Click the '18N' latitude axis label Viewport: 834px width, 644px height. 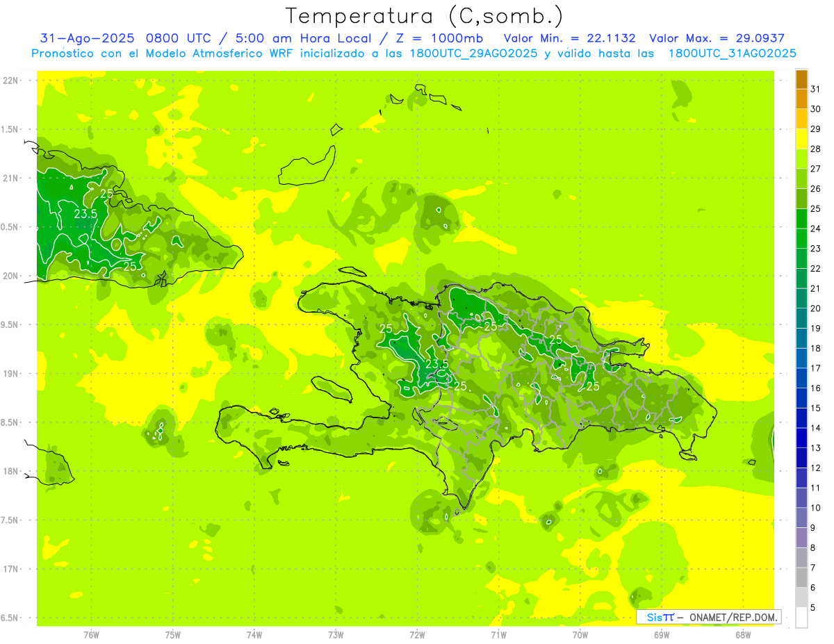click(12, 471)
